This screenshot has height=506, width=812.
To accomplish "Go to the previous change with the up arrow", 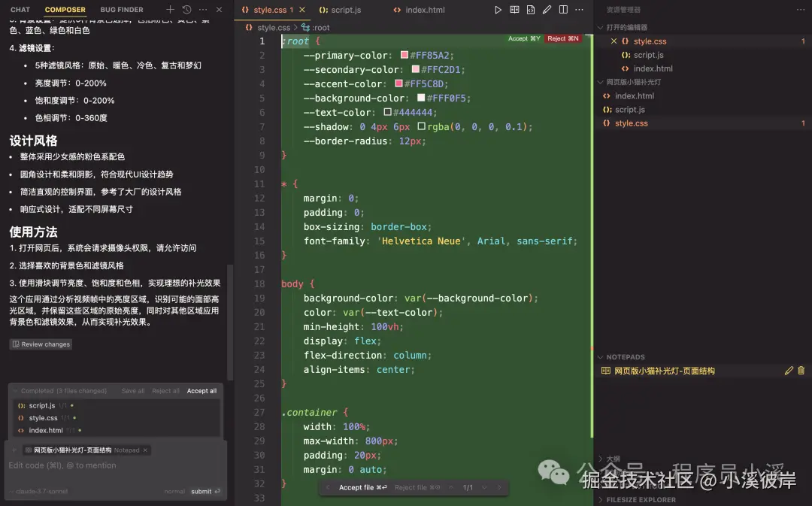I will click(452, 487).
